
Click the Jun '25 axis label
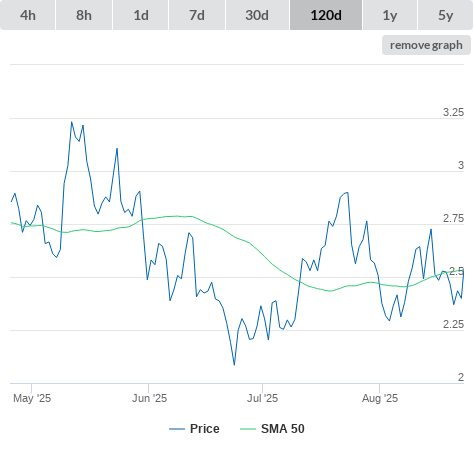149,398
